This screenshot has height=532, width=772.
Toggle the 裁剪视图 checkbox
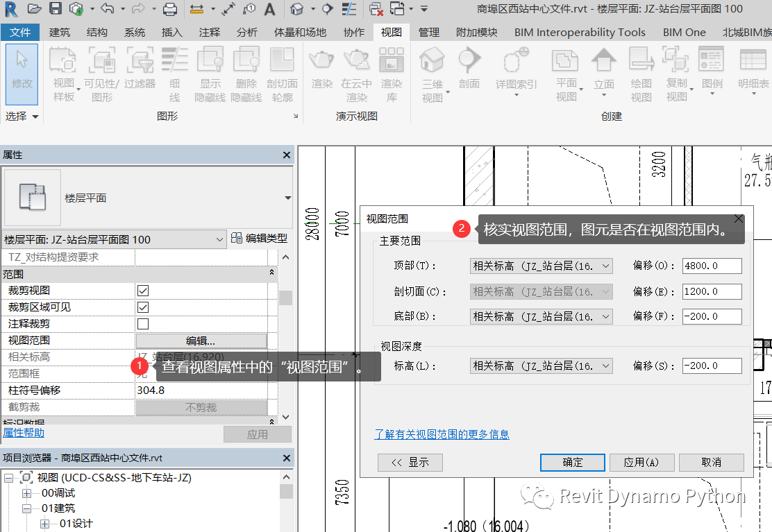pyautogui.click(x=143, y=291)
